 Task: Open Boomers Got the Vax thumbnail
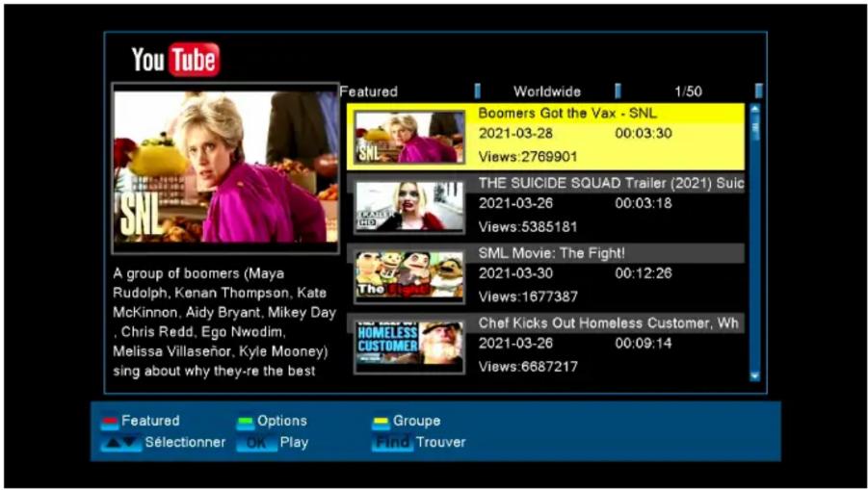tap(409, 137)
